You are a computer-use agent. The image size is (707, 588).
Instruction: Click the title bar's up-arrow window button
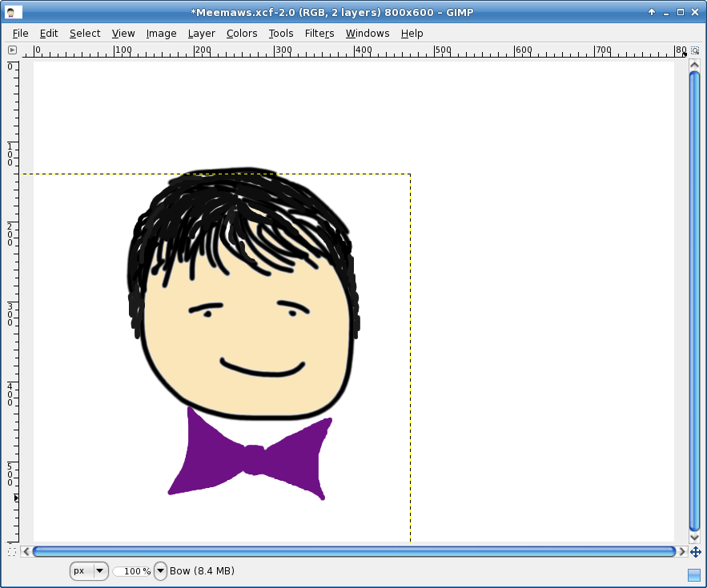click(652, 12)
